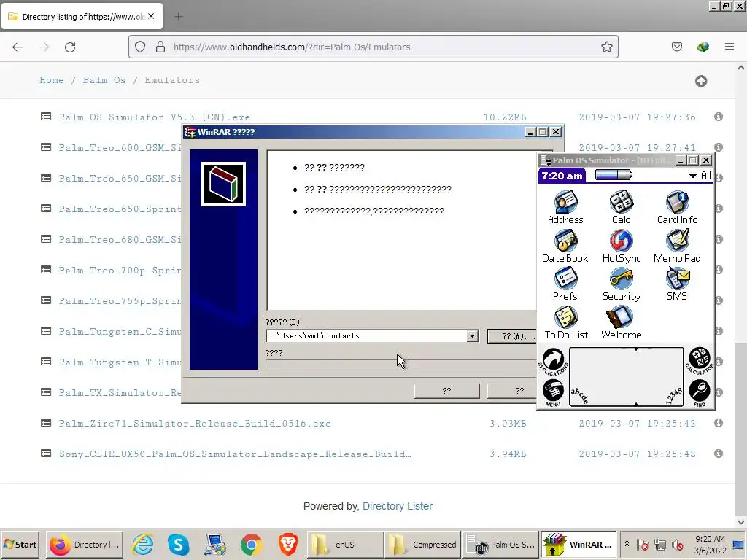Image resolution: width=747 pixels, height=560 pixels.
Task: Switch to the Compressed folder taskbar item
Action: pos(422,544)
